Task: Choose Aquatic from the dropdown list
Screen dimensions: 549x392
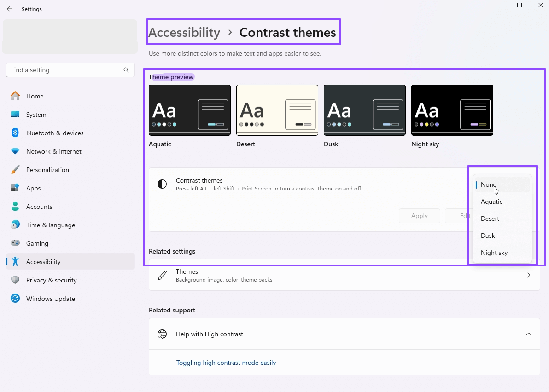Action: 491,202
